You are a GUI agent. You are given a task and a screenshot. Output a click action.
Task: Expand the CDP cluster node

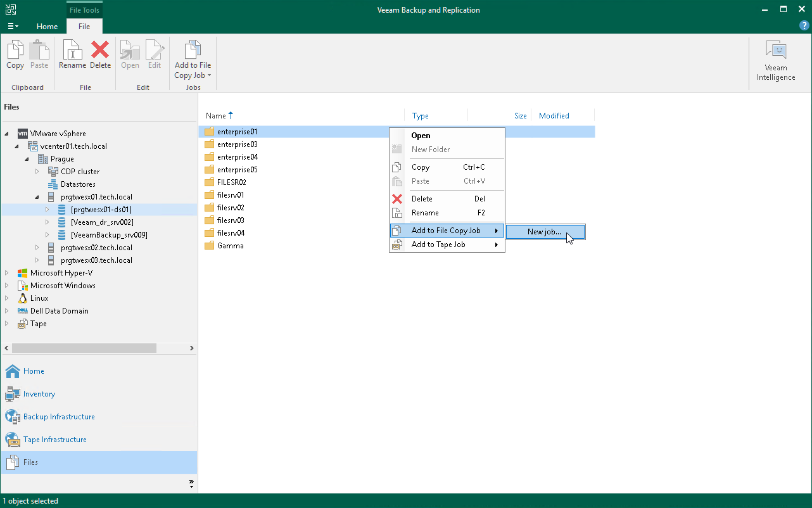click(x=37, y=172)
